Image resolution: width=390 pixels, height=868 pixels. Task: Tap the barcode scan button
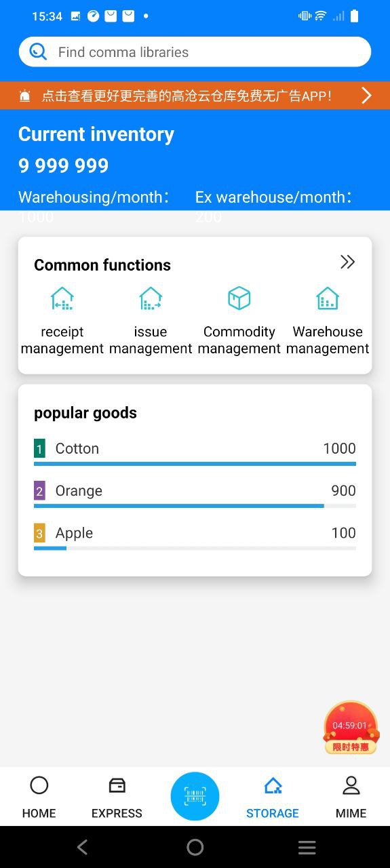tap(195, 796)
